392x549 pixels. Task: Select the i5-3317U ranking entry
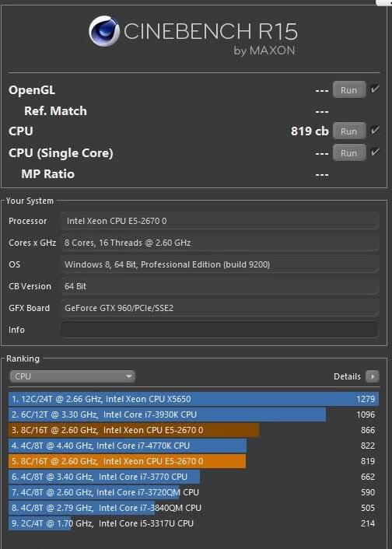(194, 523)
